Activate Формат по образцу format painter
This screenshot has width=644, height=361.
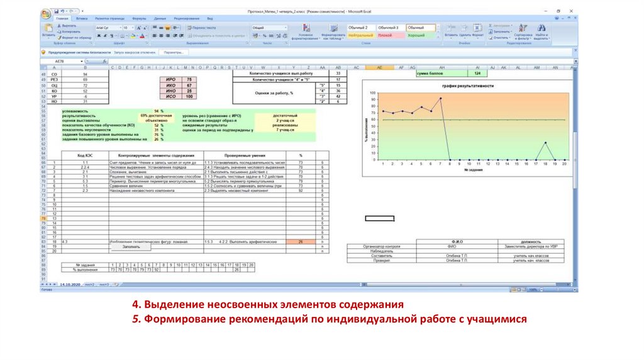pos(73,37)
